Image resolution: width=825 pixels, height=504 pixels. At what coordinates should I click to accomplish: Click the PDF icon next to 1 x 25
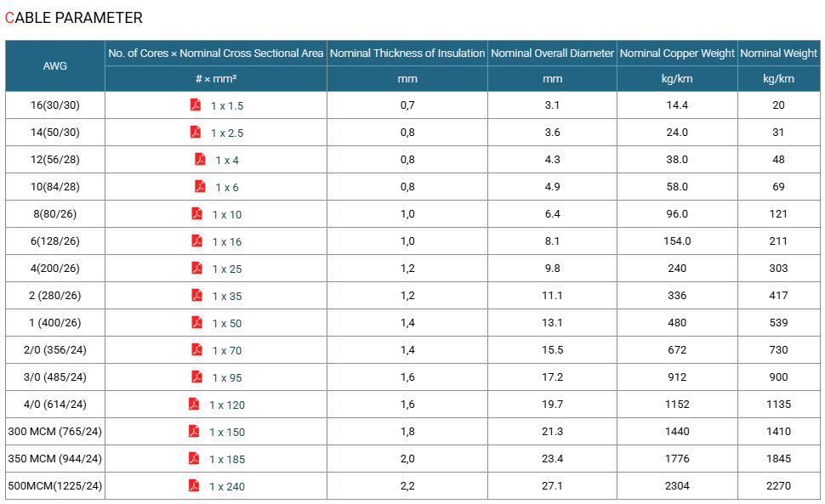196,268
